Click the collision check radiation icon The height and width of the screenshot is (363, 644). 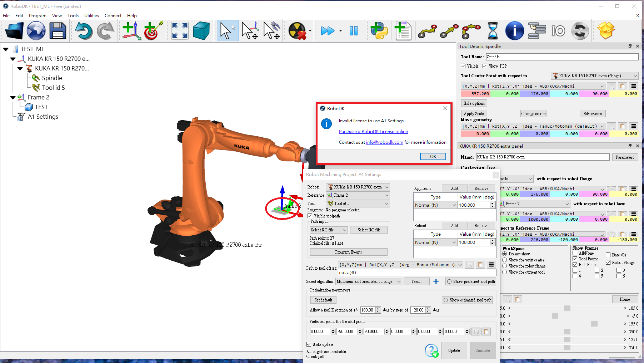(x=297, y=31)
